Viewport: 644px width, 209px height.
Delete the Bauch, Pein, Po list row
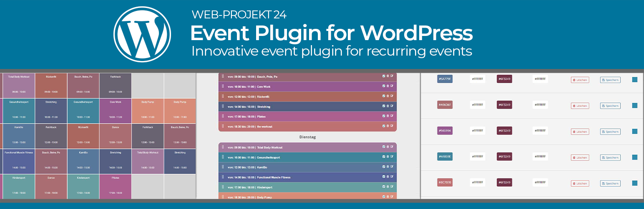388,76
